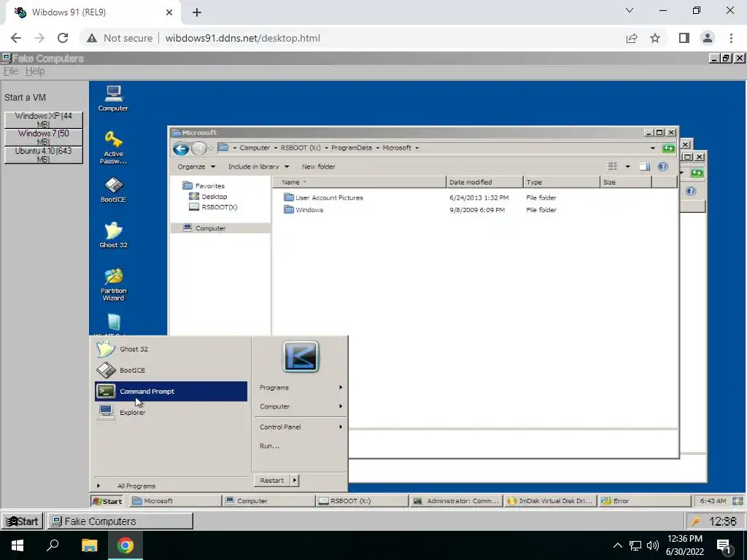
Task: Open All Programs in start menu
Action: (x=136, y=486)
